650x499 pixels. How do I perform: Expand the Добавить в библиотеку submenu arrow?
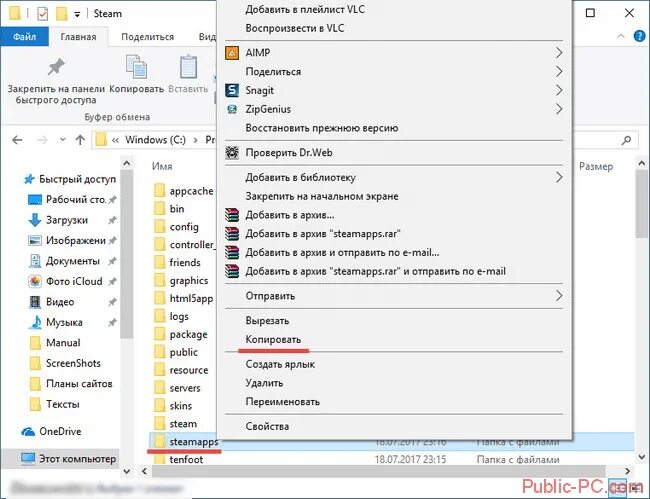click(559, 177)
